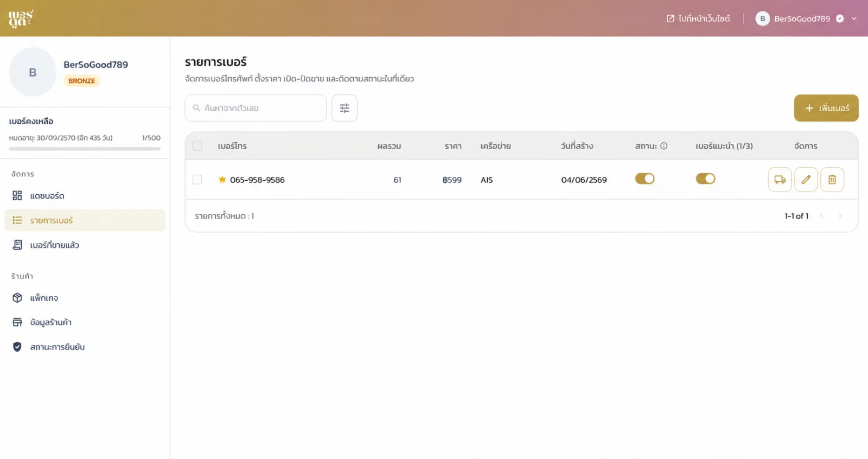Click the BerSoGood789 sidebar profile name
The height and width of the screenshot is (459, 868).
coord(95,65)
